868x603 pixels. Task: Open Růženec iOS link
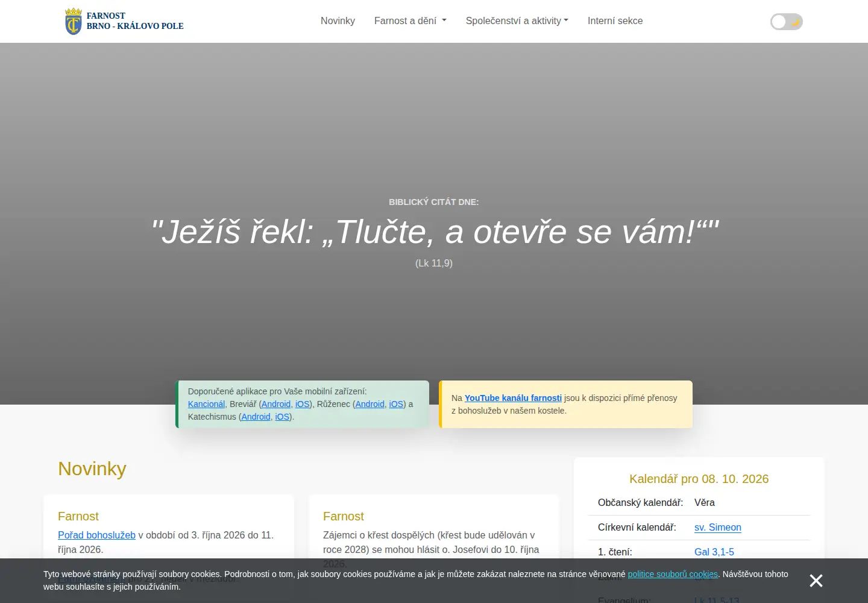(x=396, y=404)
